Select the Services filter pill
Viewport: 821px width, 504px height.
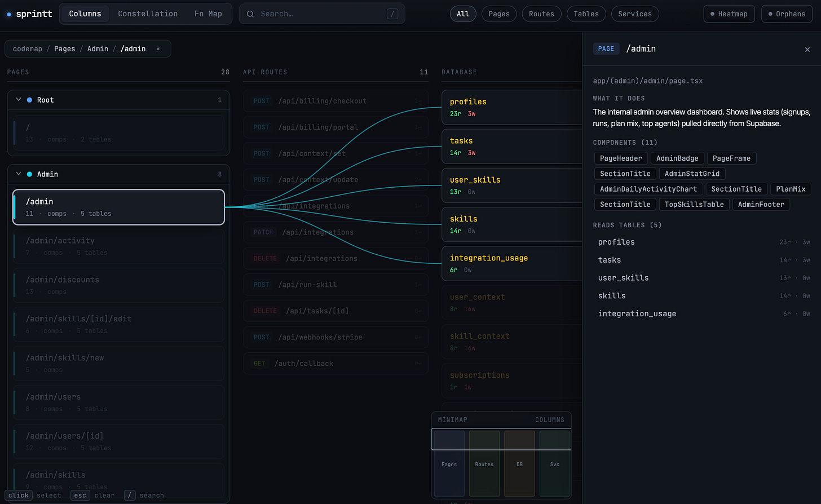tap(635, 14)
